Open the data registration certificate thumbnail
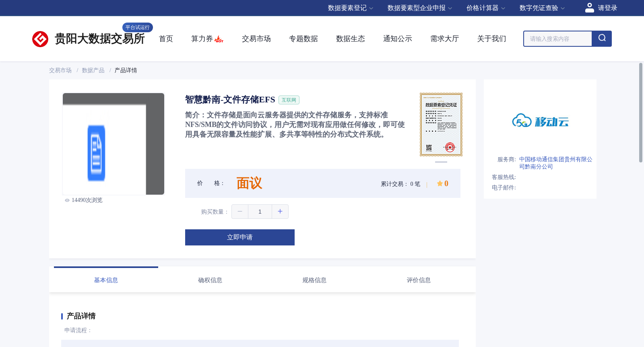 (441, 125)
